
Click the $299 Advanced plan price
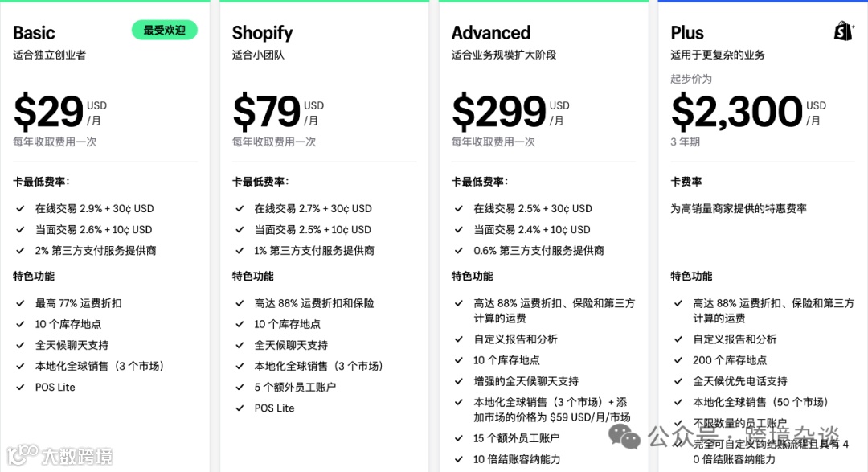[x=510, y=111]
